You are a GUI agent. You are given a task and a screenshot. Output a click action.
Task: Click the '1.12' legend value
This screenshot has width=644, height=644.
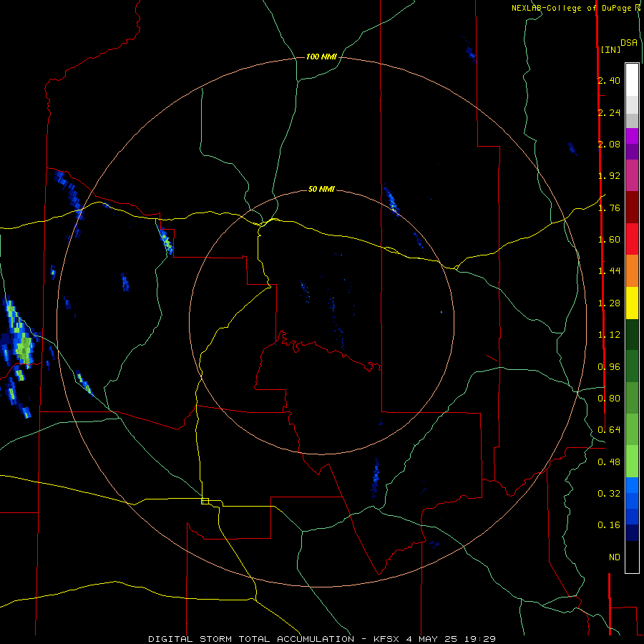[x=609, y=335]
